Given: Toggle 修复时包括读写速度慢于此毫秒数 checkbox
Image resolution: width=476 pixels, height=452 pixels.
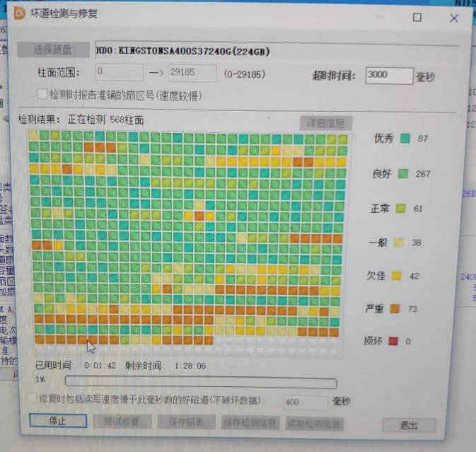Looking at the screenshot, I should tap(32, 398).
